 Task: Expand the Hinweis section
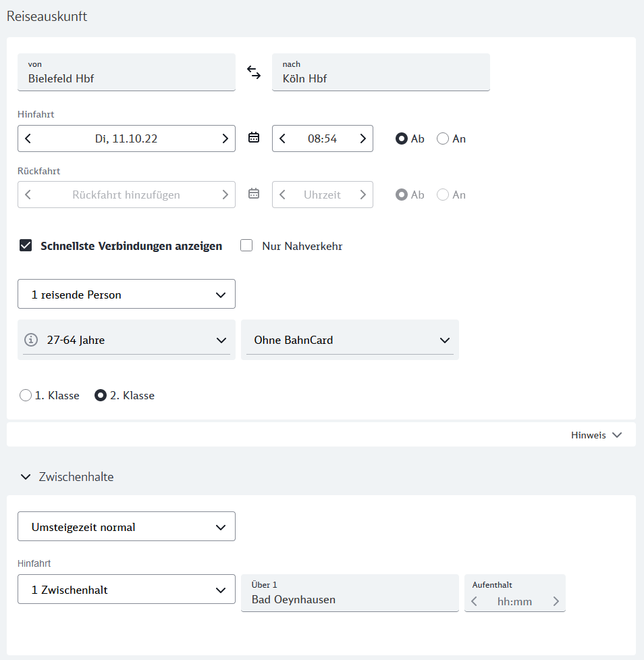coord(596,435)
